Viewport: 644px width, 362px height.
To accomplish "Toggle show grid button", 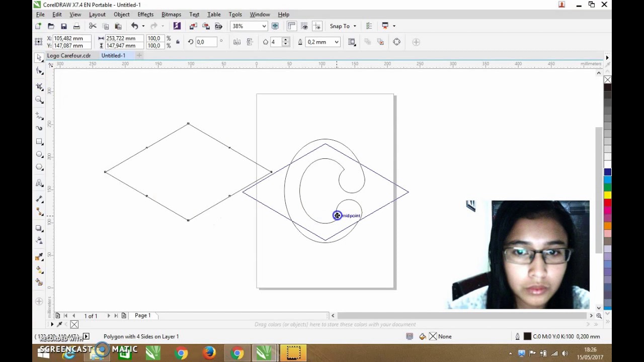I will point(304,26).
